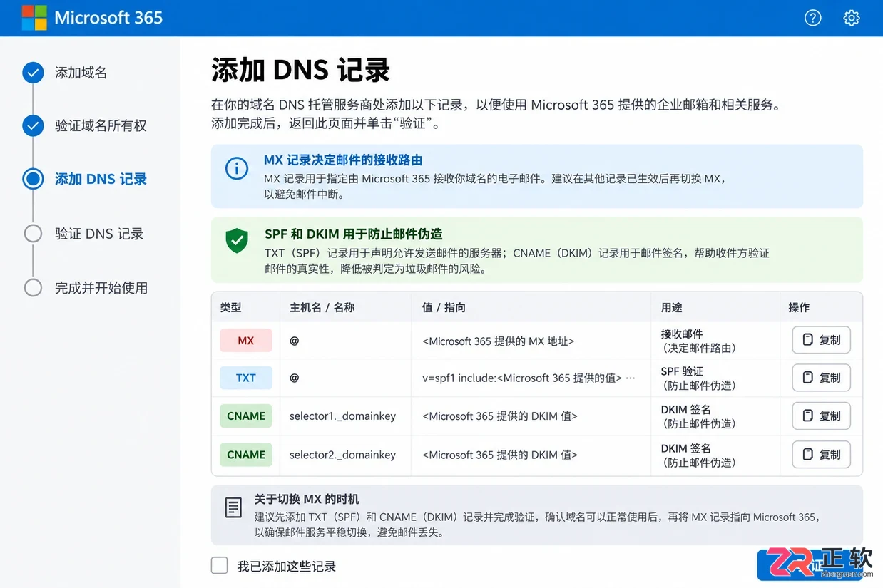Select the selector2._domainkey host name

(x=342, y=455)
